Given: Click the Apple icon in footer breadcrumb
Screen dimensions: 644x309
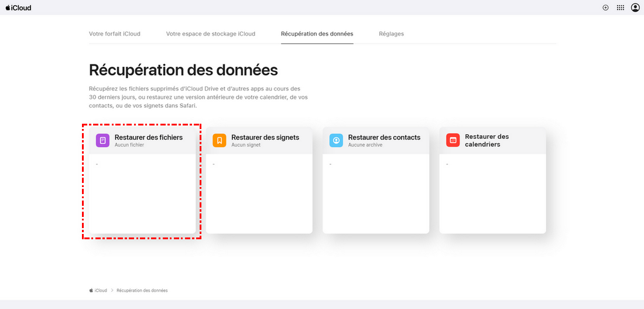Looking at the screenshot, I should tap(91, 290).
